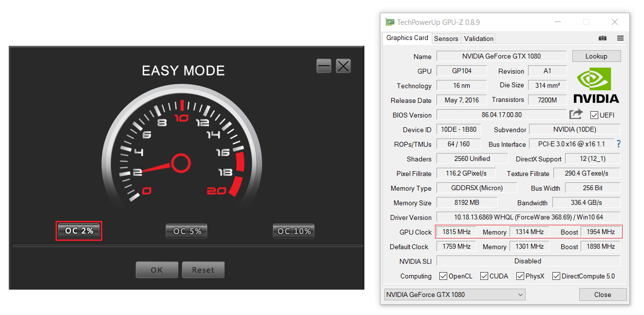644x315 pixels.
Task: Click the Revision value A1
Action: (x=547, y=71)
